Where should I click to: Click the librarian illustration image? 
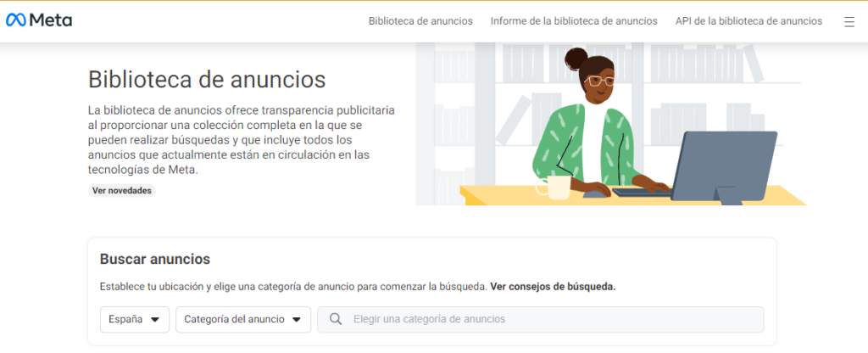coord(610,124)
